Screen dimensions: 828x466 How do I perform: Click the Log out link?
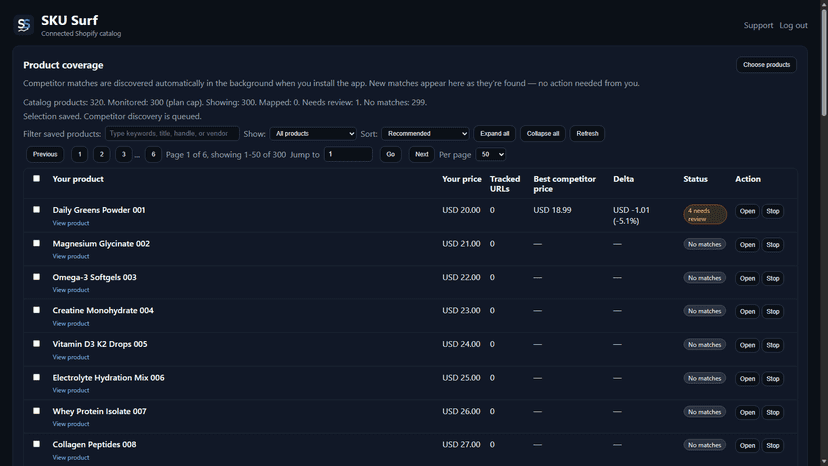tap(793, 25)
